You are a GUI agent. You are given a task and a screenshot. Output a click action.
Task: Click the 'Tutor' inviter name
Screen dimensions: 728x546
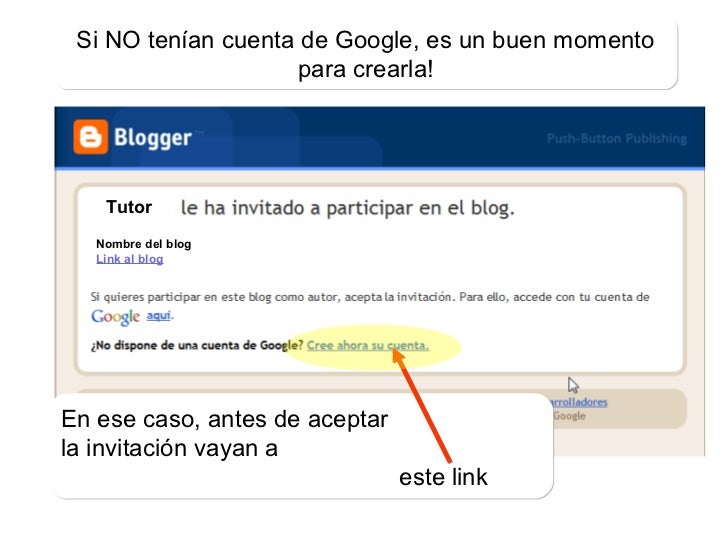click(129, 207)
